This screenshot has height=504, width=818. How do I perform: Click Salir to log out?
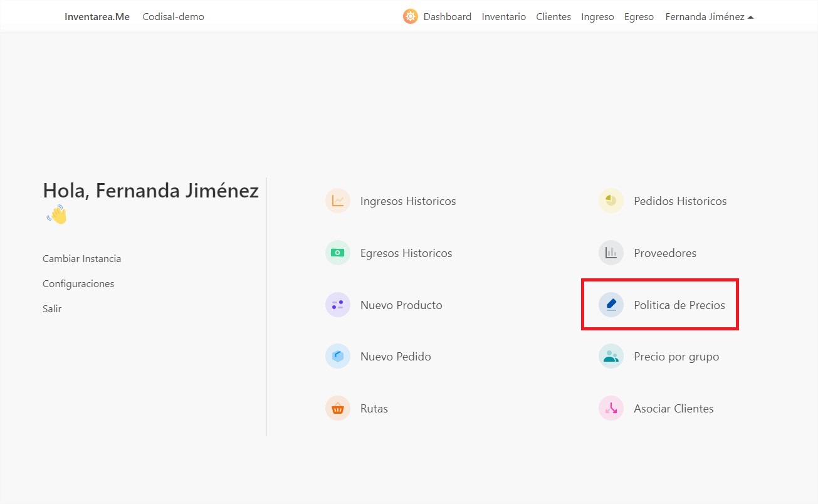tap(52, 308)
